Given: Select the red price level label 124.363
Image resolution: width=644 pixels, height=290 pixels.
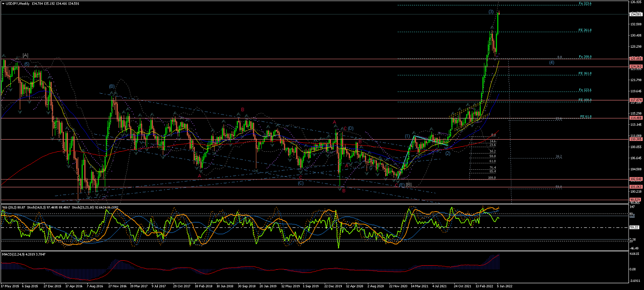Looking at the screenshot, I should pos(635,67).
